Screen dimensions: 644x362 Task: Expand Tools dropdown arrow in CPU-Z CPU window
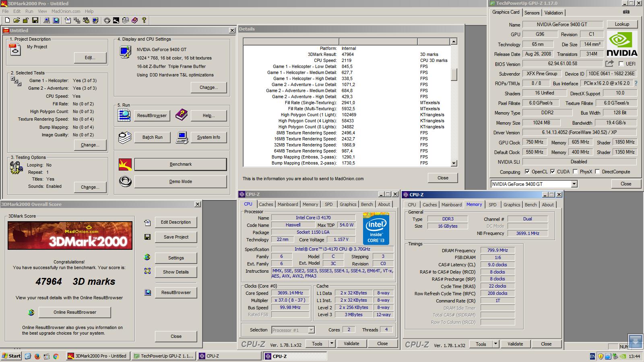click(x=332, y=343)
